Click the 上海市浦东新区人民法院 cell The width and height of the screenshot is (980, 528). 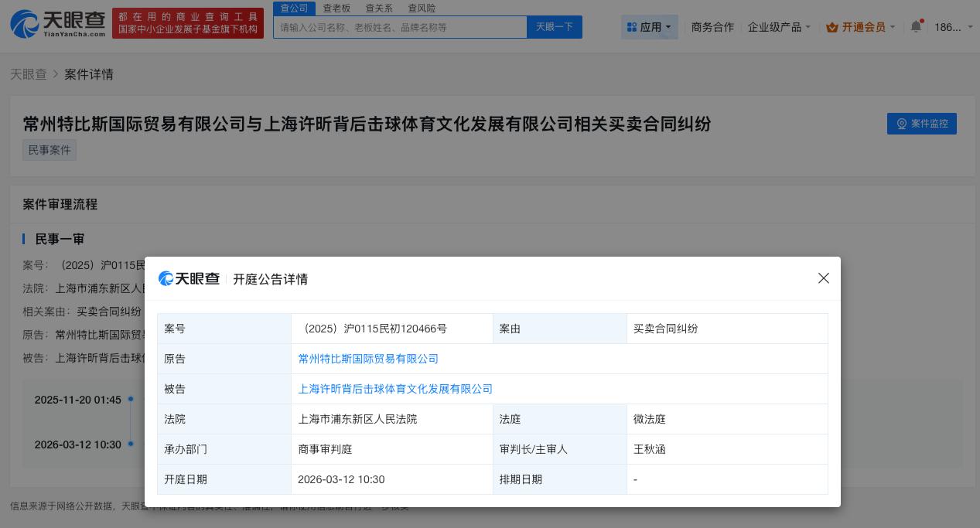tap(392, 419)
